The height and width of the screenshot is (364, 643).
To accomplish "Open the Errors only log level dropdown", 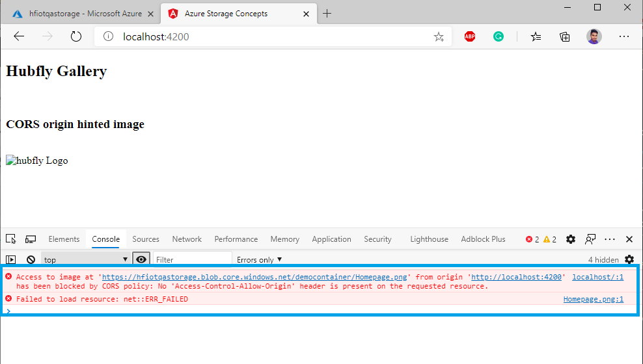I will (x=259, y=259).
